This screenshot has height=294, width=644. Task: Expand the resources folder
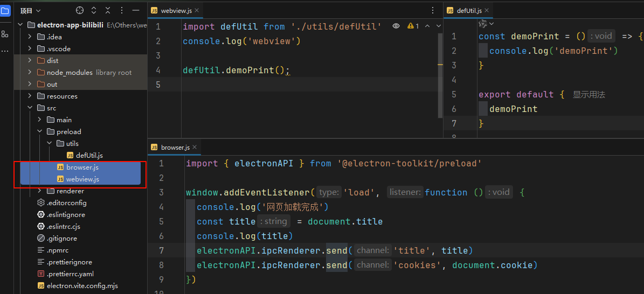tap(30, 96)
